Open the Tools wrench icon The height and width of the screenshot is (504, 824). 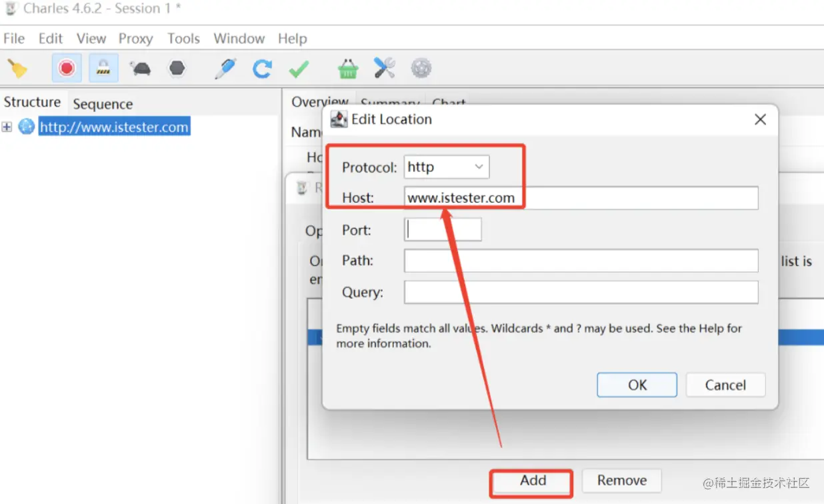384,68
